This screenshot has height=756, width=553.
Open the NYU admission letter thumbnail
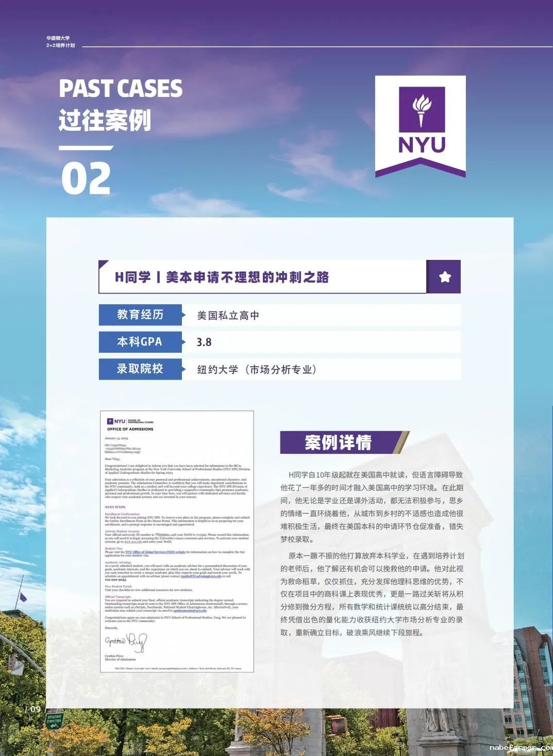(177, 541)
